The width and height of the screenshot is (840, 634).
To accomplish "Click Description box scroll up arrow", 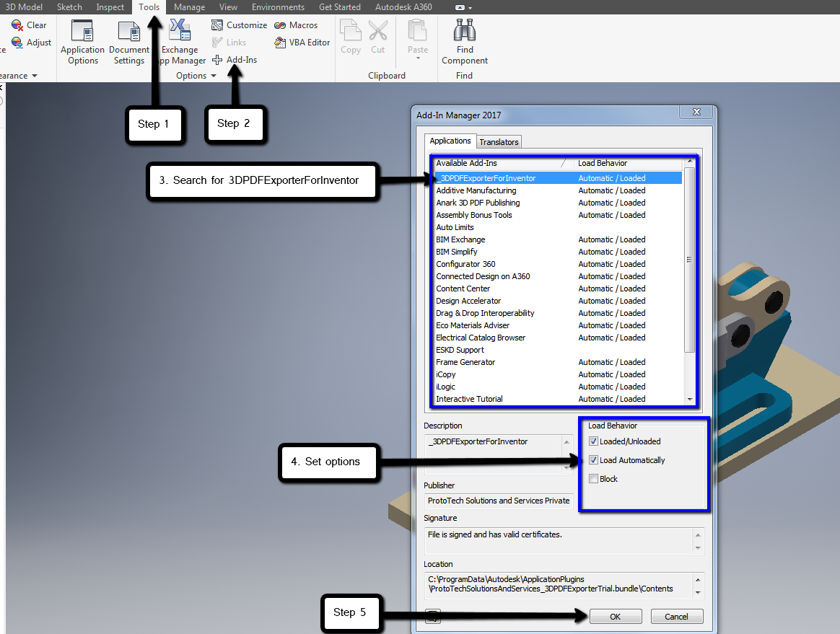I will [566, 441].
